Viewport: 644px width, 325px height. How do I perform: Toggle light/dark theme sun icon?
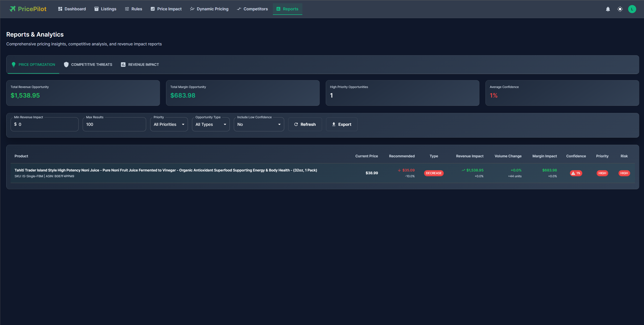coord(620,9)
